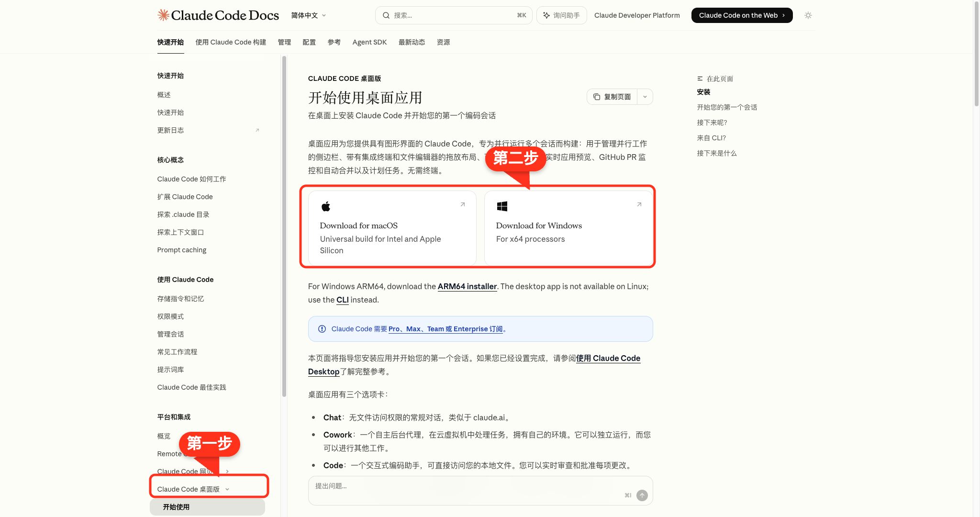Click the Pro、Max、Team 或 Enterprise 订阅 link
The height and width of the screenshot is (517, 980).
click(445, 329)
